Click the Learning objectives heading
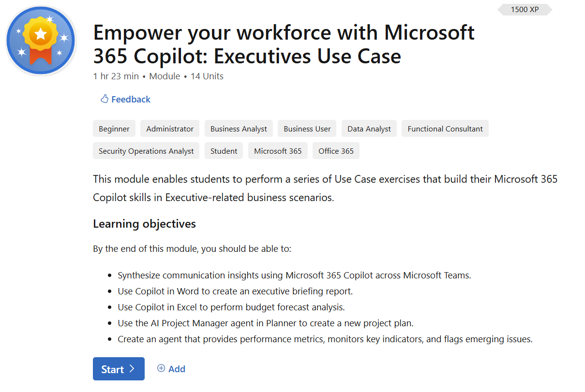Screen dimensions: 585x392 point(144,224)
